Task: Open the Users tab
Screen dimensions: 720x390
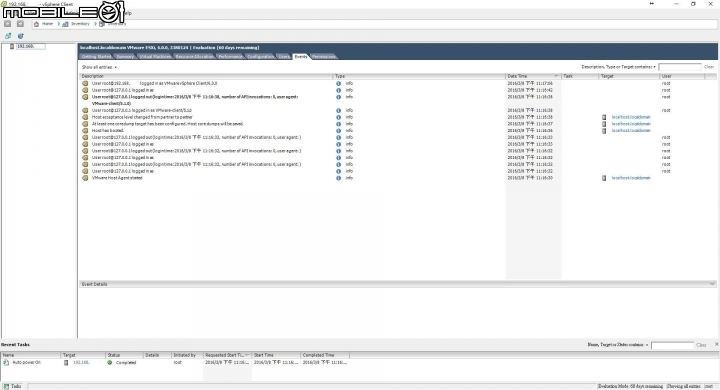Action: [x=284, y=57]
